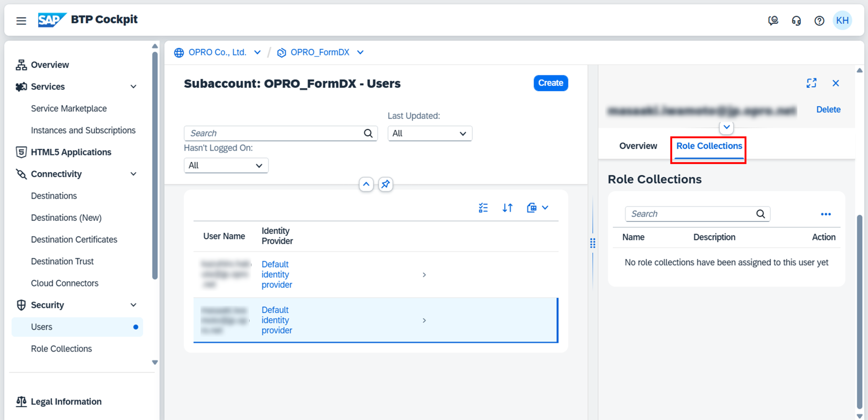
Task: Collapse the filter header with up chevron
Action: [366, 184]
